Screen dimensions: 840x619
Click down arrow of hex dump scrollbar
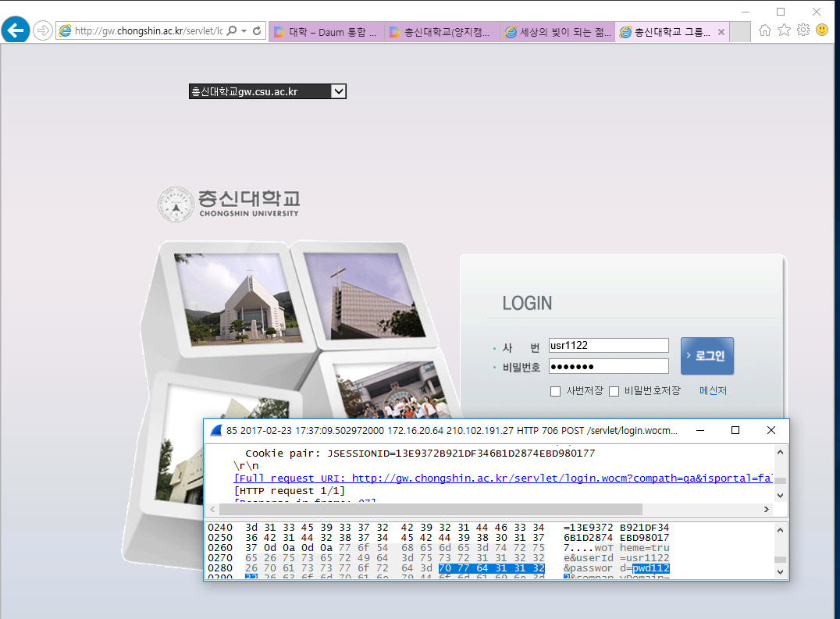click(781, 572)
